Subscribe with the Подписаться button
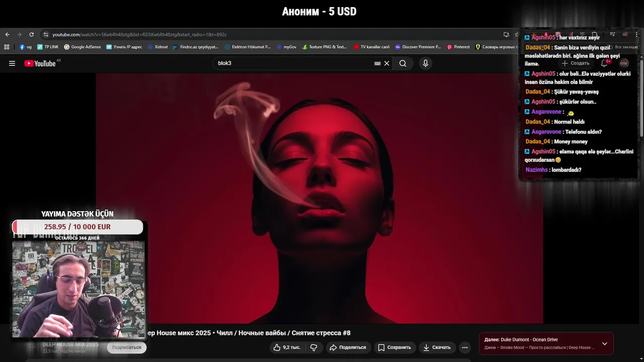644x362 pixels. coord(127,347)
